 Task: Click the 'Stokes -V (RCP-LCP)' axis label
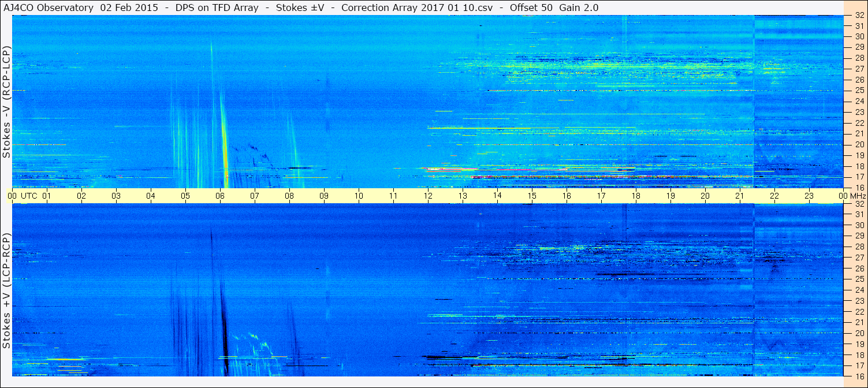pos(6,102)
